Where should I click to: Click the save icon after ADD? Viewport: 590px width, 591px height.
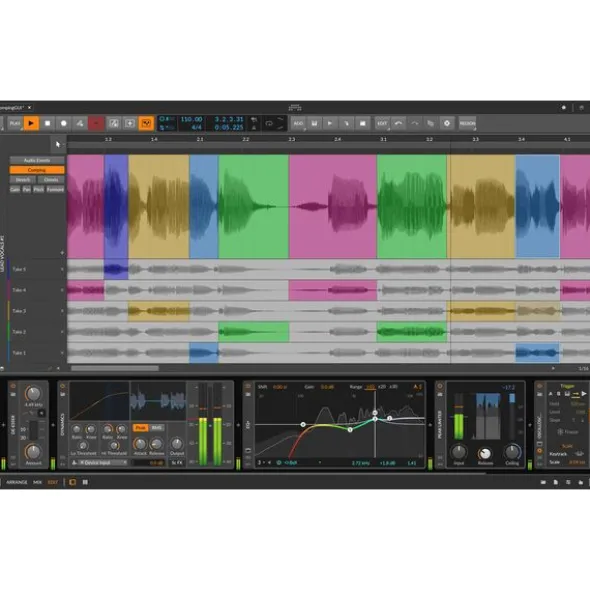click(x=314, y=123)
